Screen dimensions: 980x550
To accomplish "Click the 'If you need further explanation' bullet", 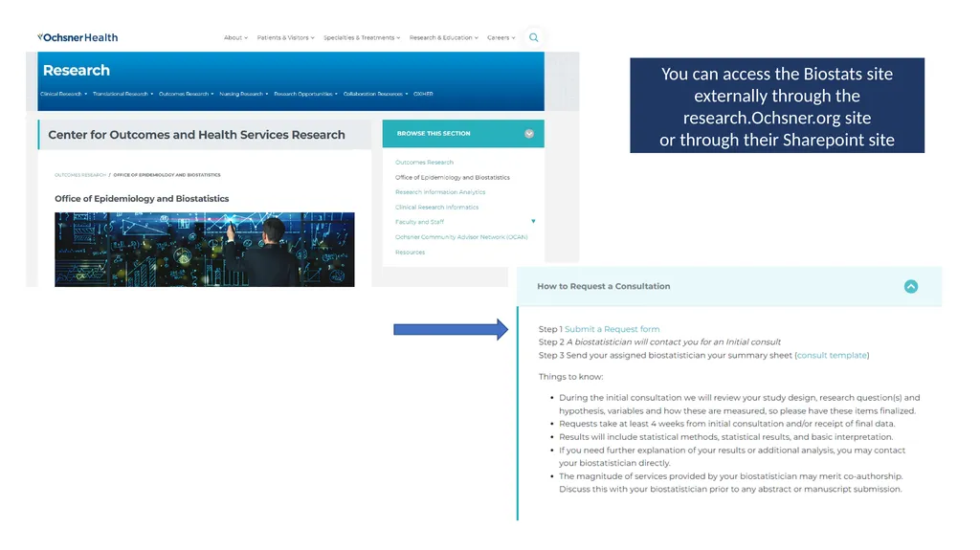I will [x=732, y=456].
